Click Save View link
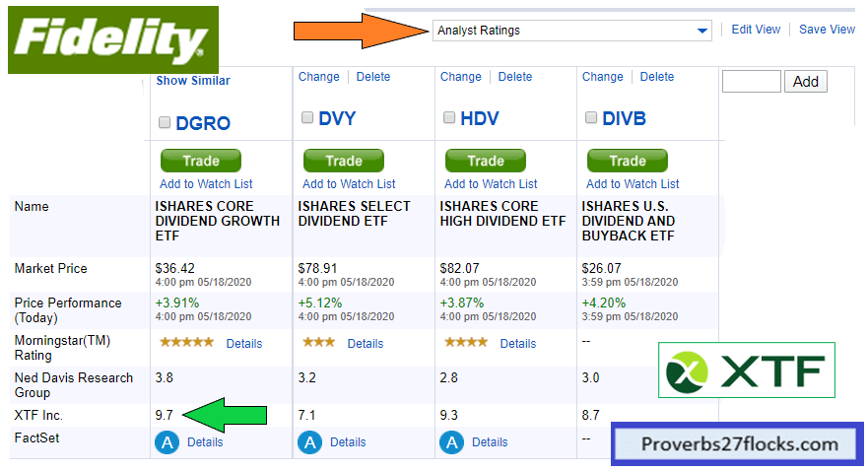The image size is (868, 471). [827, 30]
